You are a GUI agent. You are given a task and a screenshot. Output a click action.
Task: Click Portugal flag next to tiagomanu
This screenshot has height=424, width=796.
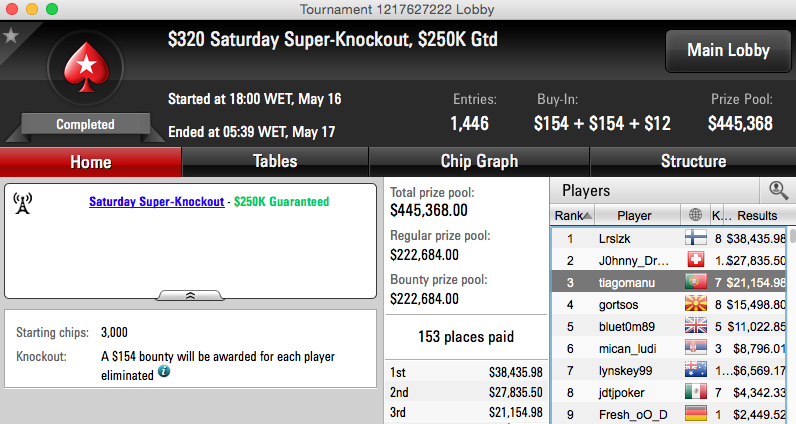click(x=695, y=281)
